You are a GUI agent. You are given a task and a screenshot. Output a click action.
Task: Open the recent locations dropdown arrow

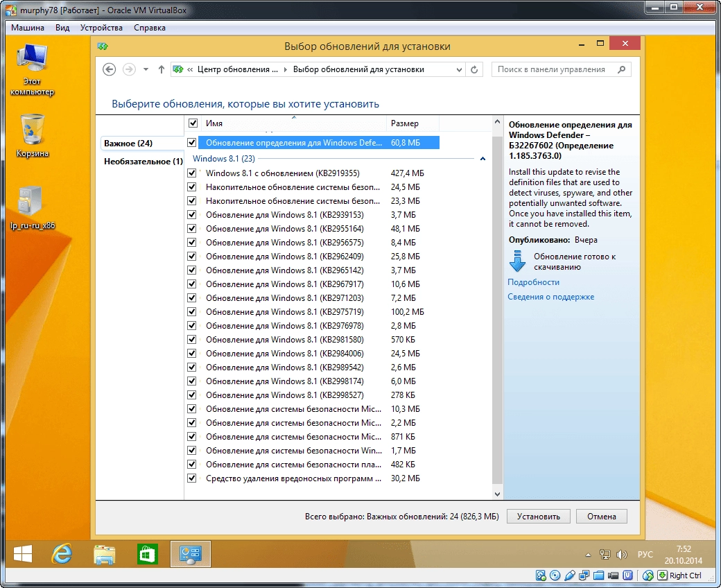(146, 69)
